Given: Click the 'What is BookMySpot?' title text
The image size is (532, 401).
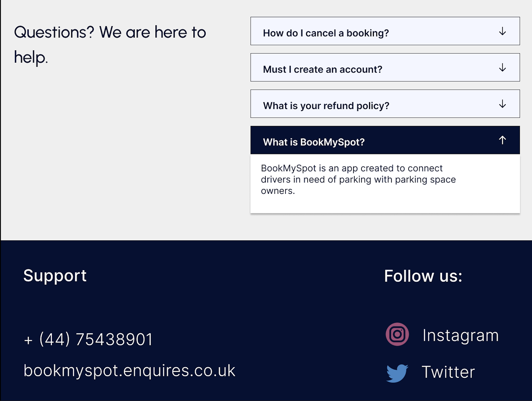Looking at the screenshot, I should tap(314, 141).
